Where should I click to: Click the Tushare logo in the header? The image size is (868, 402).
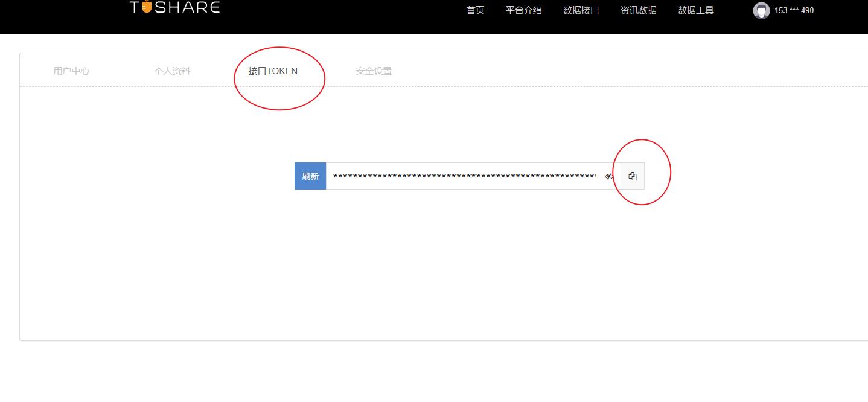pos(174,8)
